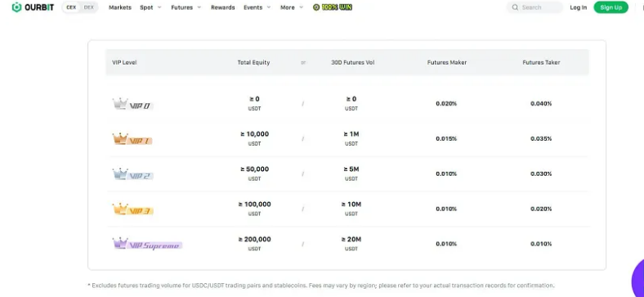Screen dimensions: 644x297
Task: Click the 0.035% taker fee for VIP 1
Action: click(541, 138)
